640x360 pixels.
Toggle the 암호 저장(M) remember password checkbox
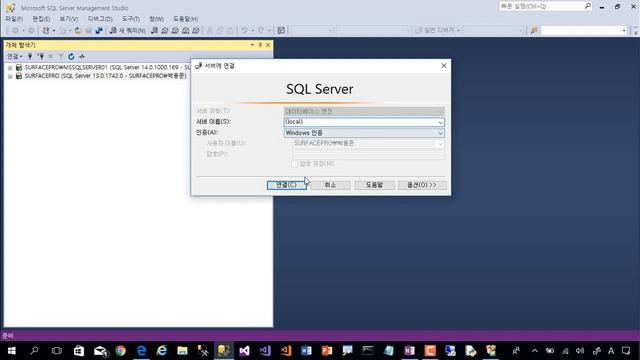(294, 164)
